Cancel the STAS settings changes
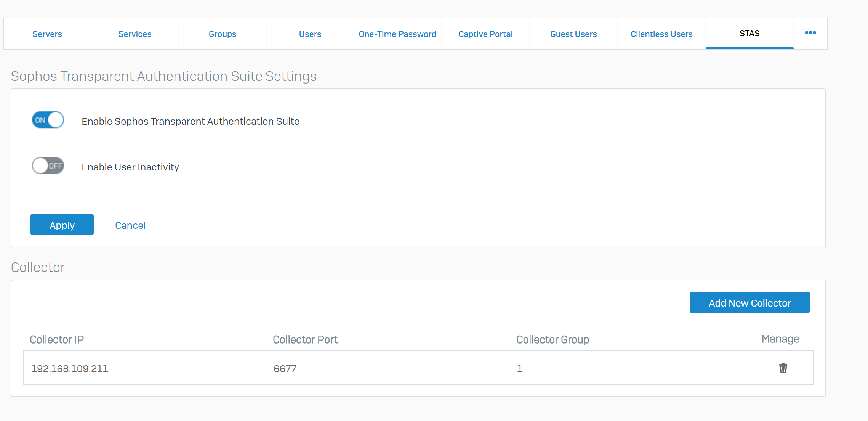Image resolution: width=868 pixels, height=421 pixels. point(130,225)
